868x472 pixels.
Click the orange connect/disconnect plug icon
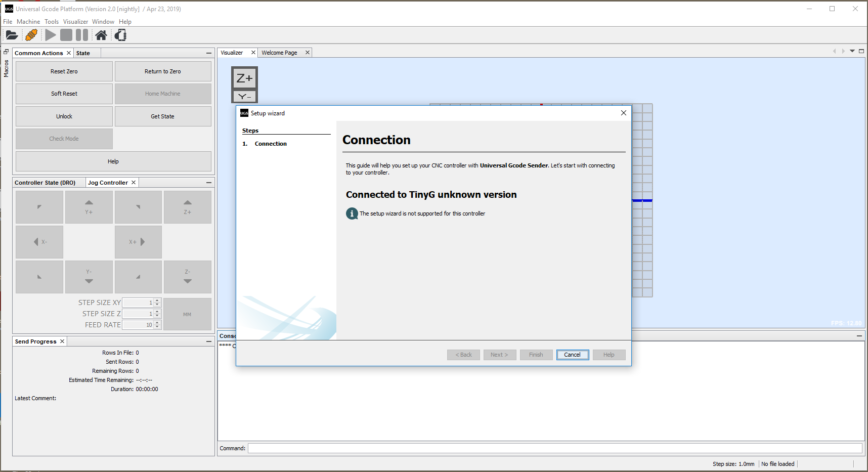point(31,35)
